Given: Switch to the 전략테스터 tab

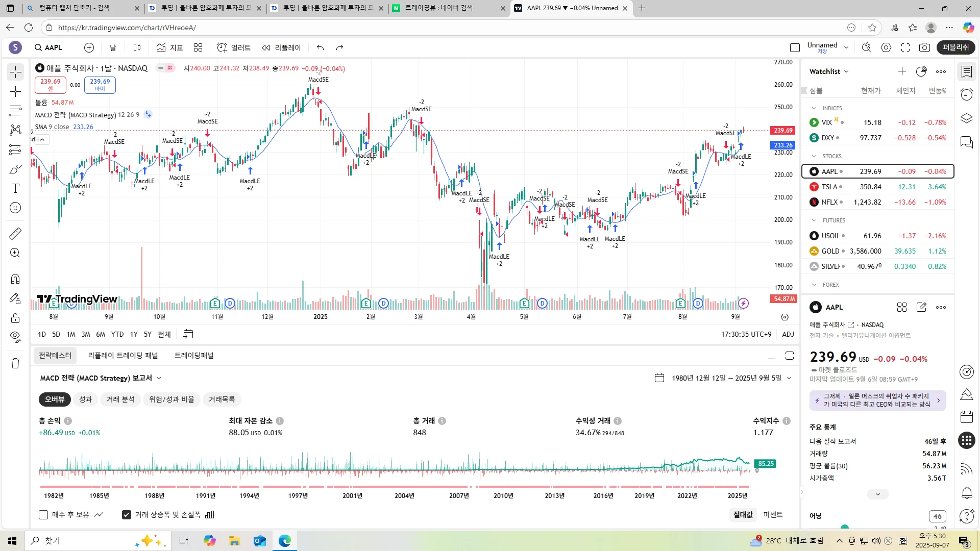Looking at the screenshot, I should click(x=55, y=356).
